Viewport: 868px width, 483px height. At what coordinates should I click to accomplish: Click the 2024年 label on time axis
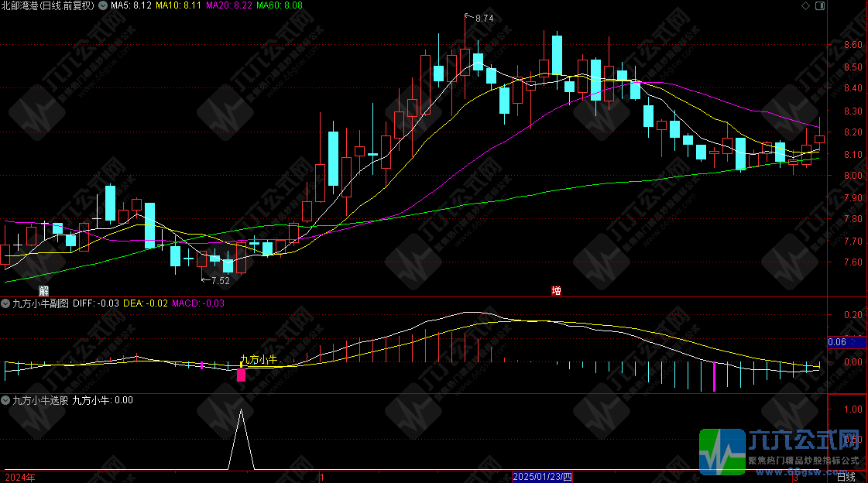19,477
